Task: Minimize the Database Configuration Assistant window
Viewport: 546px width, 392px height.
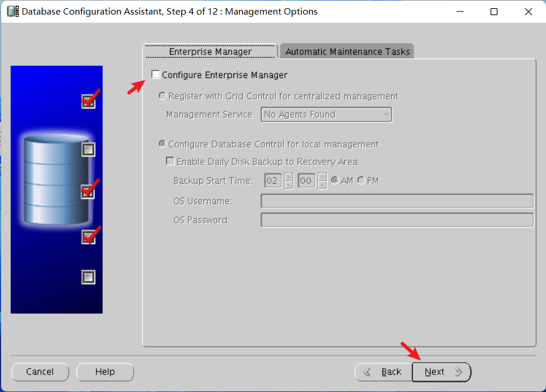Action: coord(460,12)
